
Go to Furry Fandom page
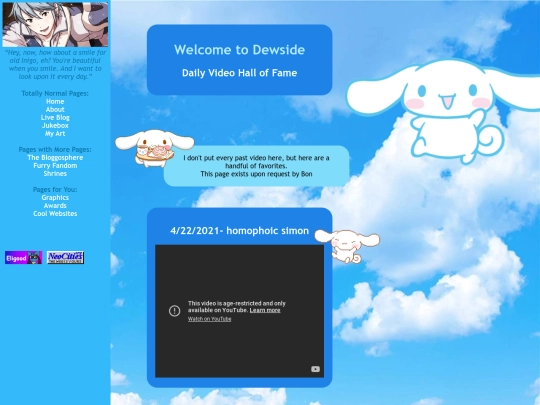pos(55,165)
